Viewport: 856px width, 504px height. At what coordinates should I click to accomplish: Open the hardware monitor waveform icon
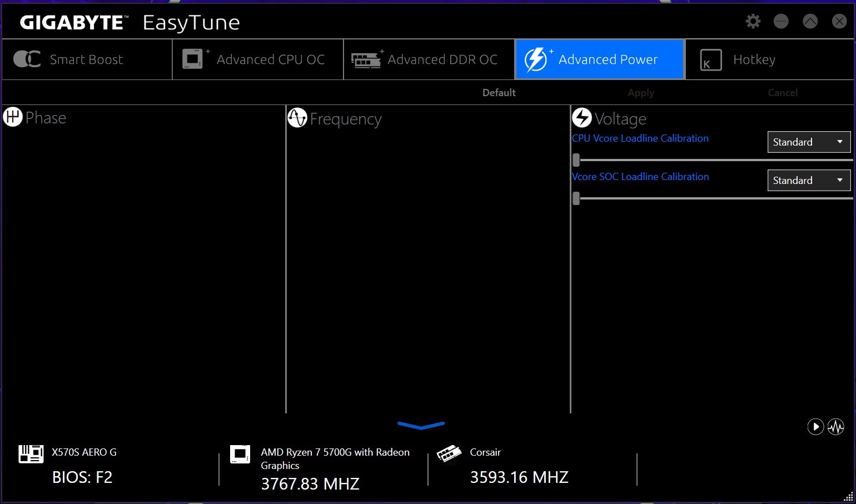835,427
